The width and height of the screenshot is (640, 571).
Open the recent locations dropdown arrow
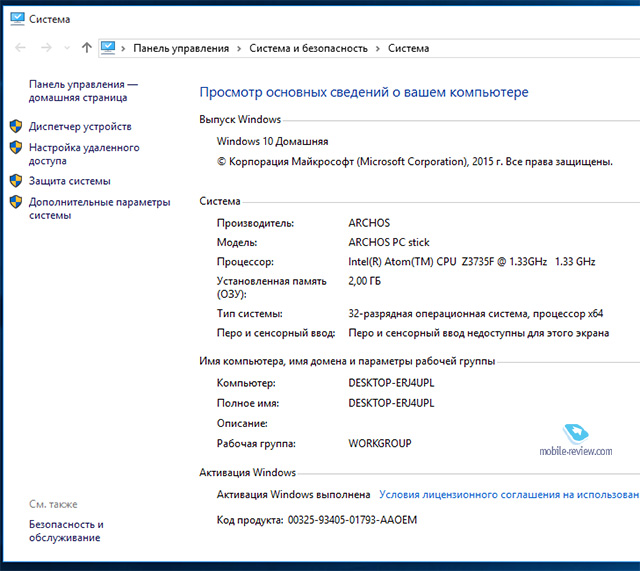click(67, 49)
